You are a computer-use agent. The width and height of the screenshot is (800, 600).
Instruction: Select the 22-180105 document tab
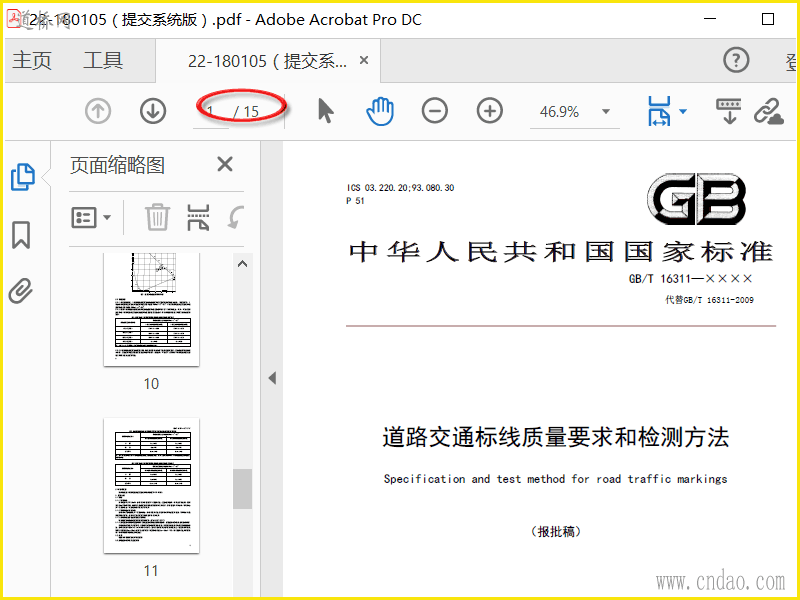point(267,61)
